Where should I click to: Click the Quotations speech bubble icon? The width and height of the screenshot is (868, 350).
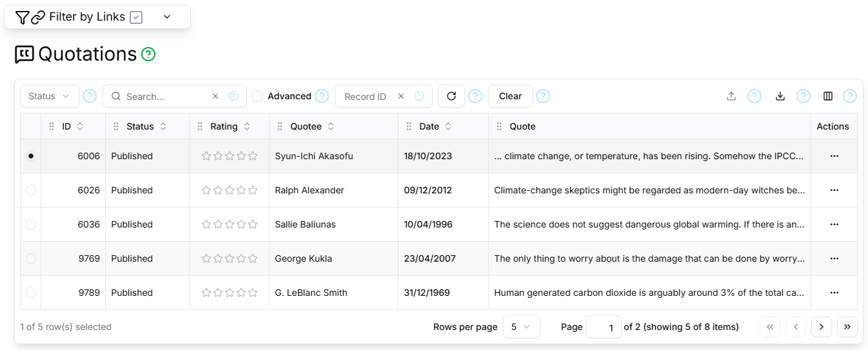coord(25,54)
